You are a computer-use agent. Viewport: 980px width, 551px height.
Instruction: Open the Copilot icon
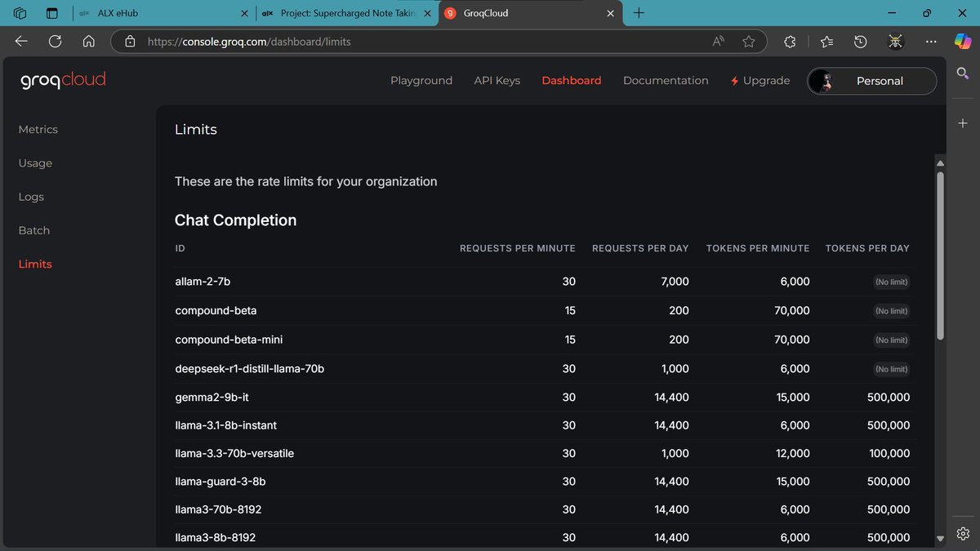963,41
